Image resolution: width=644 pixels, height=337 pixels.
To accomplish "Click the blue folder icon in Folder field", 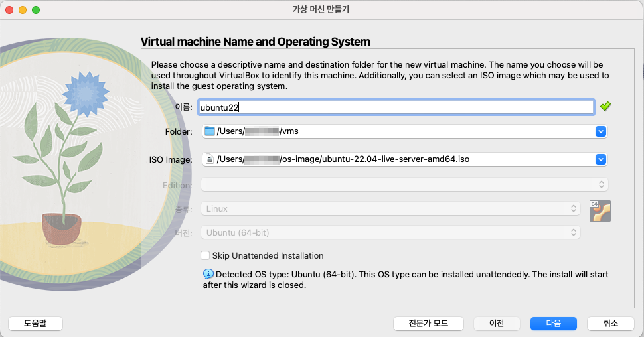I will coord(210,131).
